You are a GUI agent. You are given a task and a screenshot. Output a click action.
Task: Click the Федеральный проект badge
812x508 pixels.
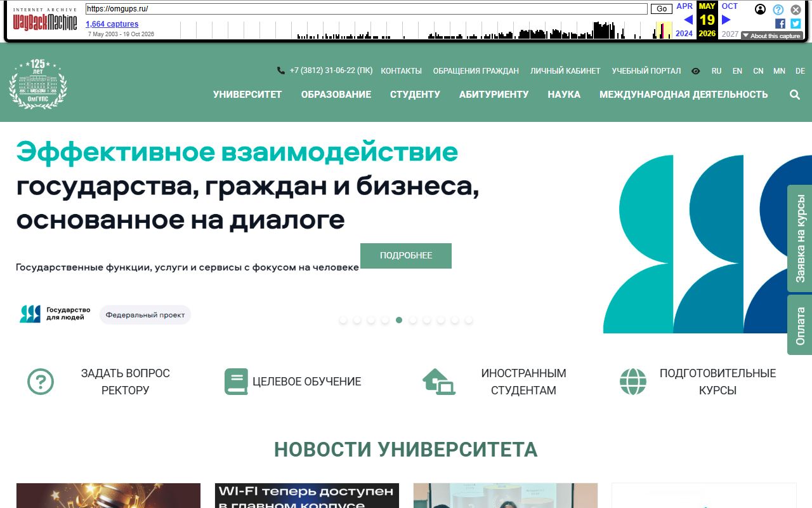pyautogui.click(x=145, y=315)
